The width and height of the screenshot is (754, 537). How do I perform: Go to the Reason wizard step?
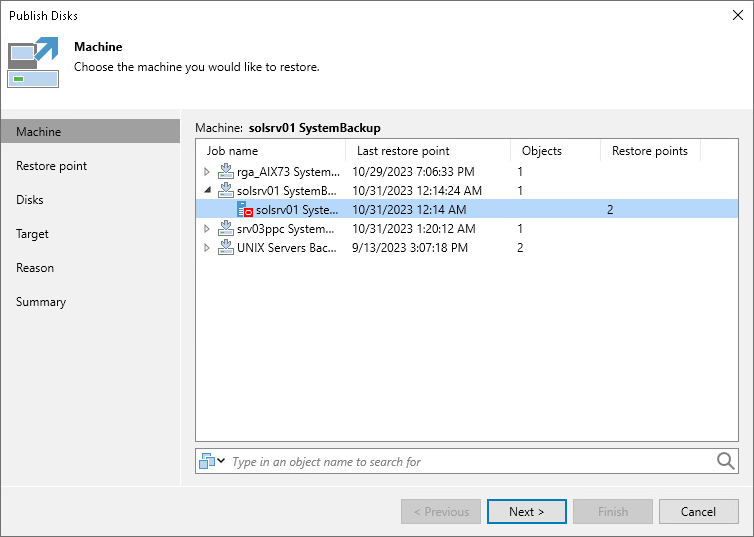pos(35,268)
